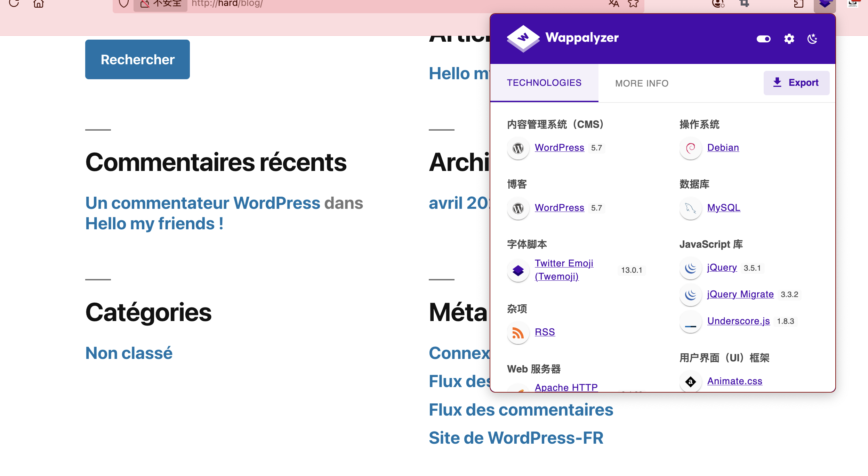Click the icon beside jQuery 3.5.1
This screenshot has height=476, width=868.
[x=691, y=268]
